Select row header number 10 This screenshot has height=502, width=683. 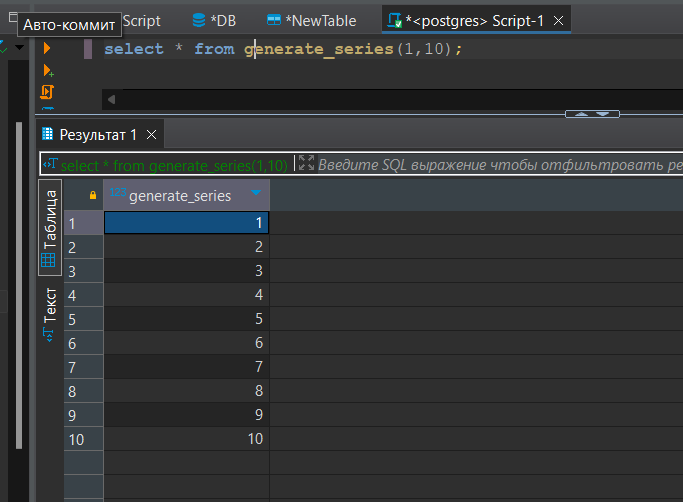pyautogui.click(x=84, y=439)
